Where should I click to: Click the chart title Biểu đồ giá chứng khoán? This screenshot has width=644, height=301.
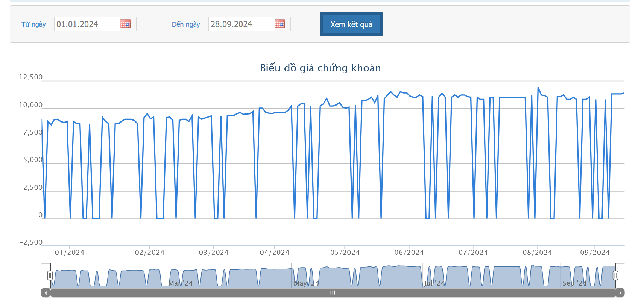(320, 68)
